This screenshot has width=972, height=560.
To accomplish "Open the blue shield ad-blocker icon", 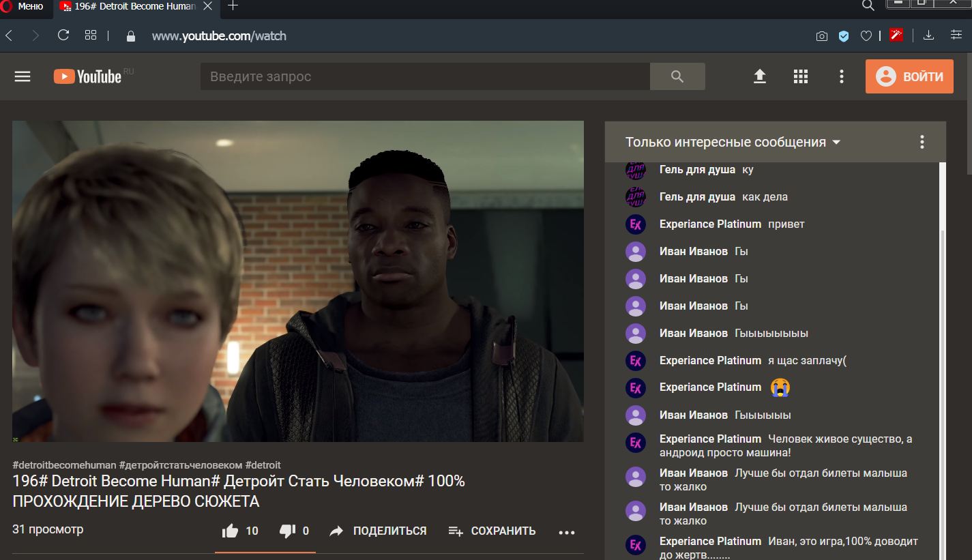I will pos(844,36).
